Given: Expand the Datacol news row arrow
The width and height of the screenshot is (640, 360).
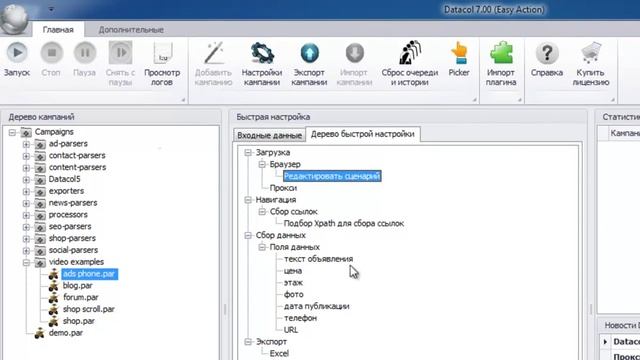Looking at the screenshot, I should coord(605,342).
